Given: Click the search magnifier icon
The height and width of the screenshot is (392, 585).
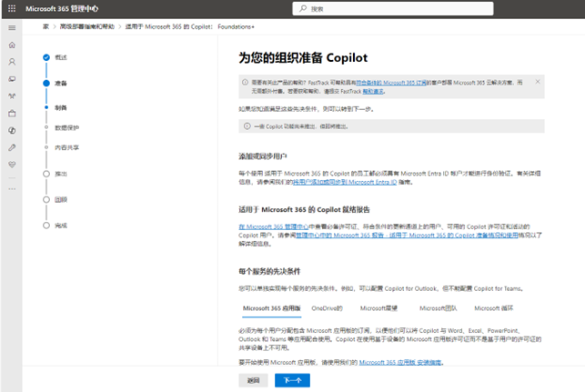Looking at the screenshot, I should [303, 8].
